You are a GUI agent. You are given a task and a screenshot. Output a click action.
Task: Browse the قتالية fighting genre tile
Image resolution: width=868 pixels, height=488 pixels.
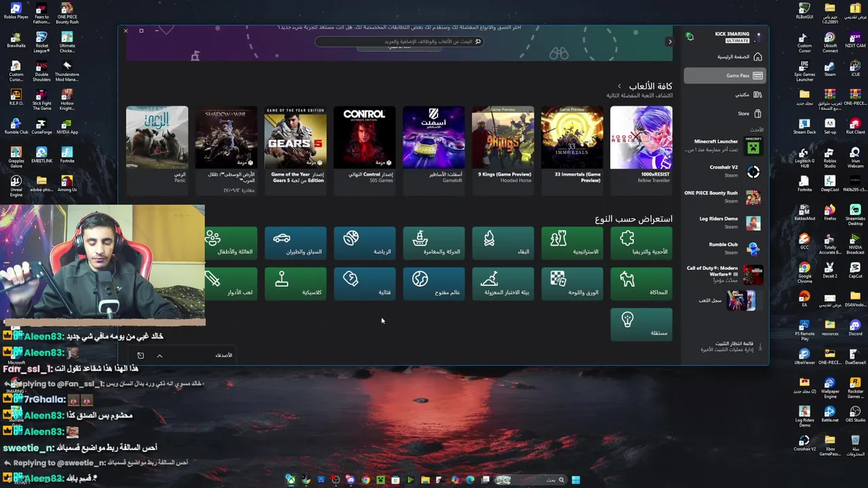click(364, 284)
